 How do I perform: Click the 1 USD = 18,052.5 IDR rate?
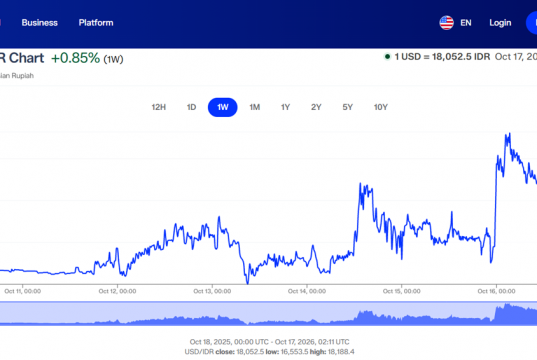pyautogui.click(x=442, y=57)
